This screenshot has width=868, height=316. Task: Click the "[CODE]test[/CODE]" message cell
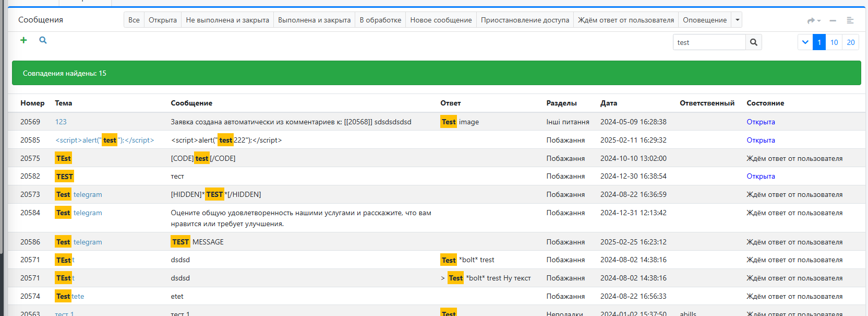point(203,158)
